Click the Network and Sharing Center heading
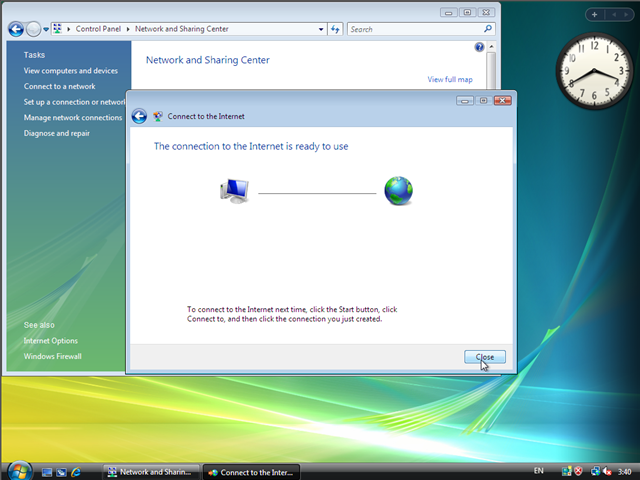This screenshot has width=640, height=480. click(x=208, y=60)
